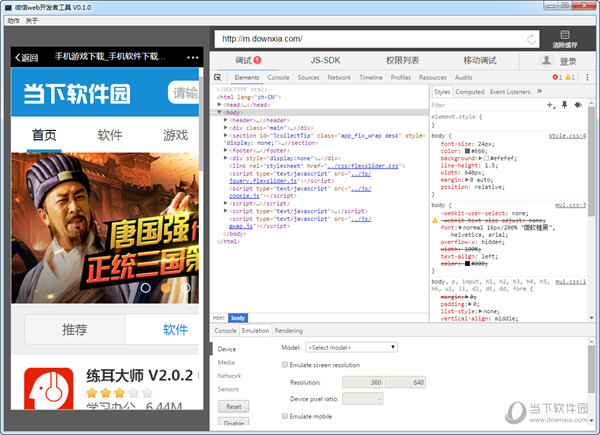The width and height of the screenshot is (600, 435).
Task: Open the three-dot DevTools menu
Action: (587, 77)
